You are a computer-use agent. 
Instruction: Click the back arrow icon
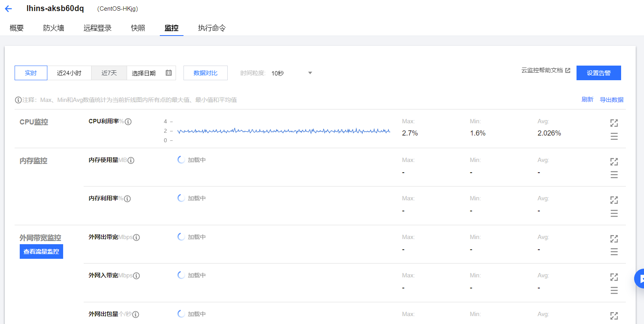[x=8, y=9]
